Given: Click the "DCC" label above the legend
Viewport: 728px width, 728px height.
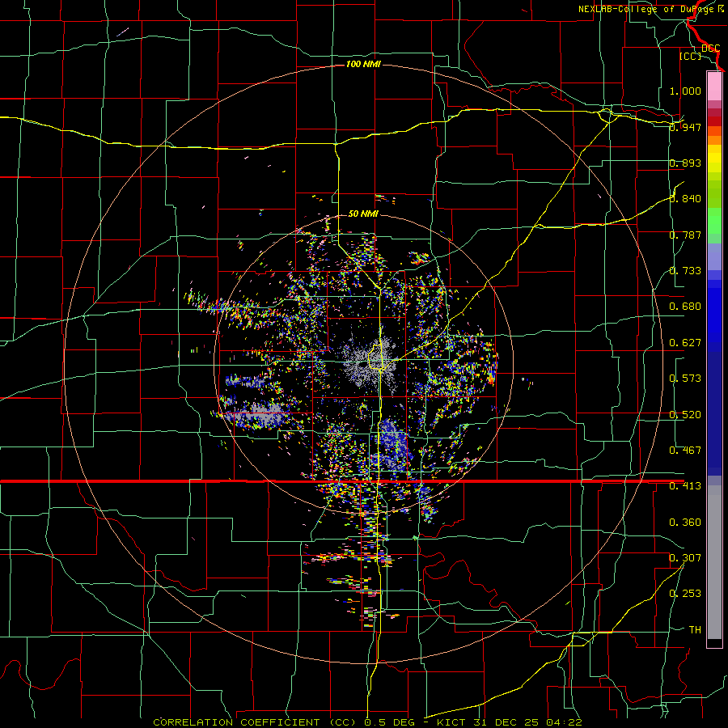Looking at the screenshot, I should coord(710,49).
